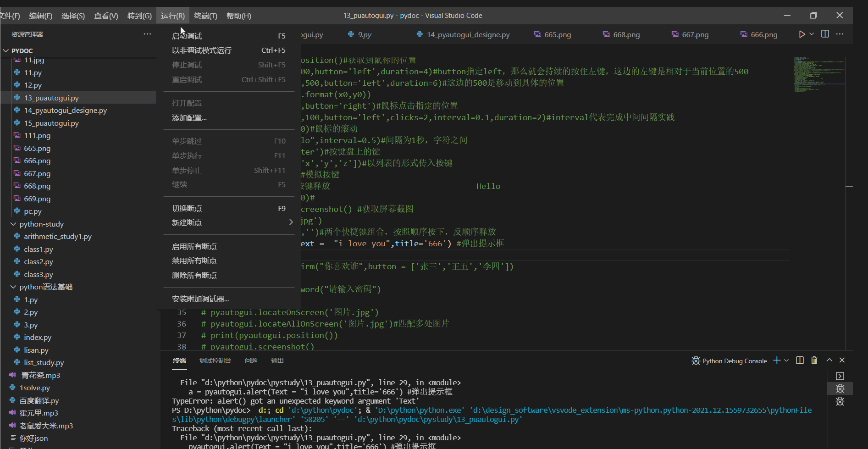Image resolution: width=868 pixels, height=449 pixels.
Task: Select 安装附加调试器... menu entry
Action: [x=229, y=299]
